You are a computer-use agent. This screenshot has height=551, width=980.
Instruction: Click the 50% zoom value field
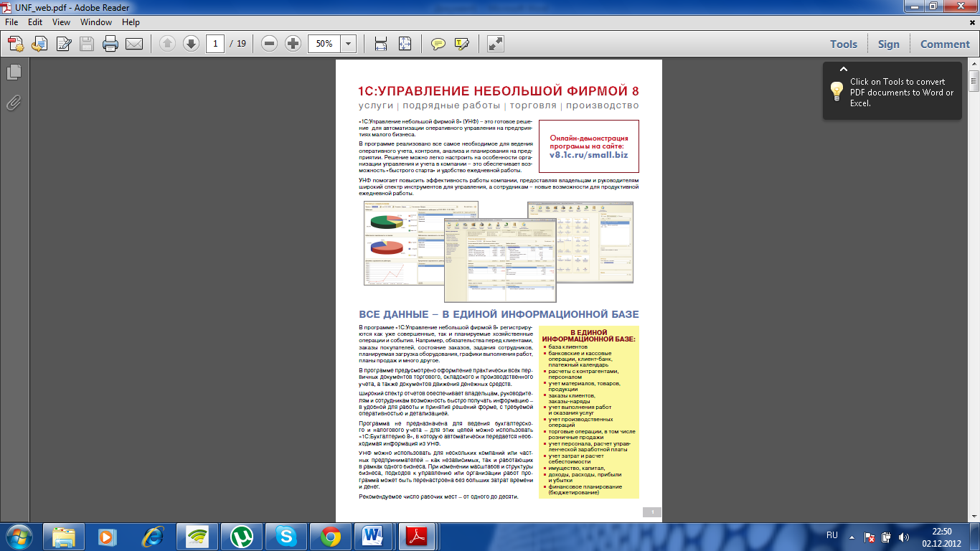[x=324, y=44]
